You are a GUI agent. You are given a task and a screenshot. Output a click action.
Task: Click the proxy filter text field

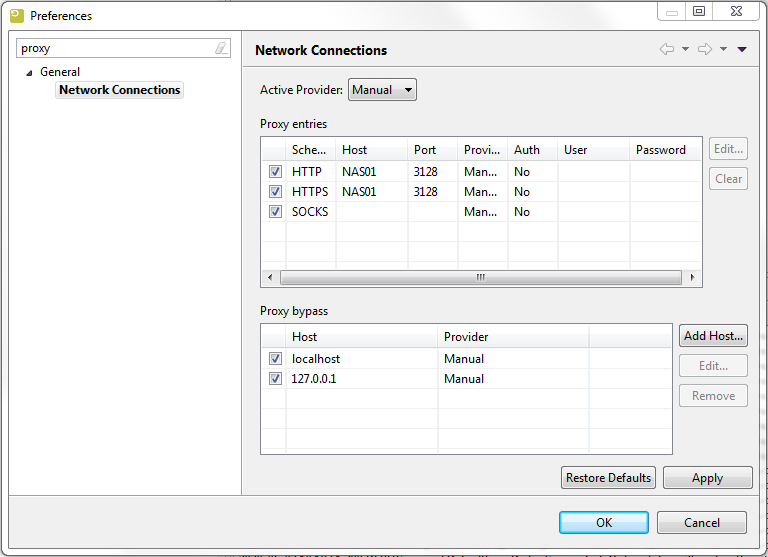pos(115,48)
